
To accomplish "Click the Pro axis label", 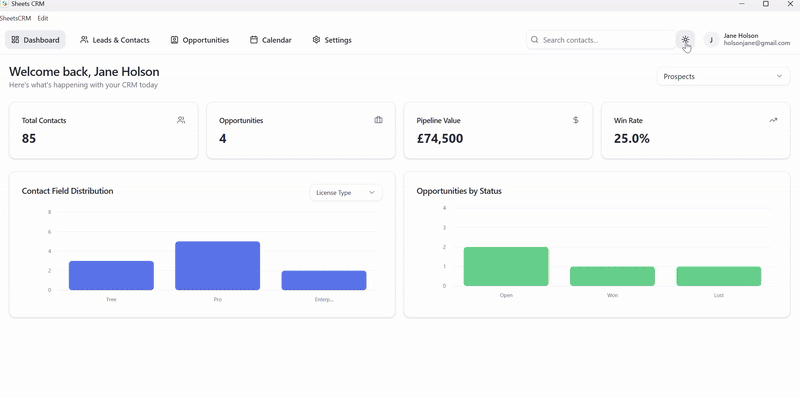I will [x=217, y=300].
